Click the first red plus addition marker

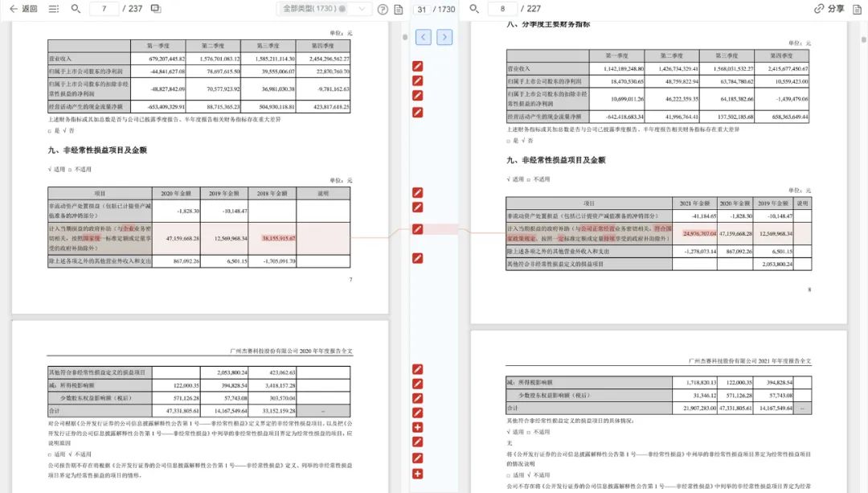tap(418, 427)
